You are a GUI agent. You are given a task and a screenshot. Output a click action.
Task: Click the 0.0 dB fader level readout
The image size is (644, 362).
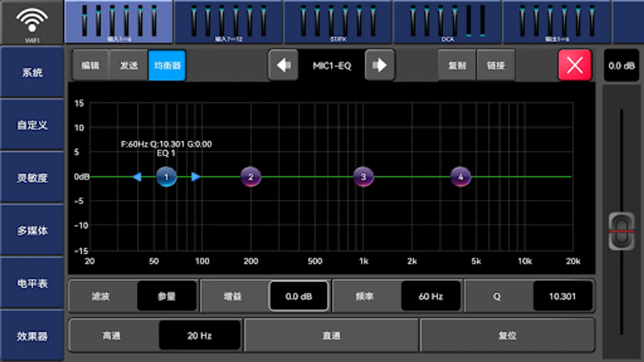(x=621, y=66)
